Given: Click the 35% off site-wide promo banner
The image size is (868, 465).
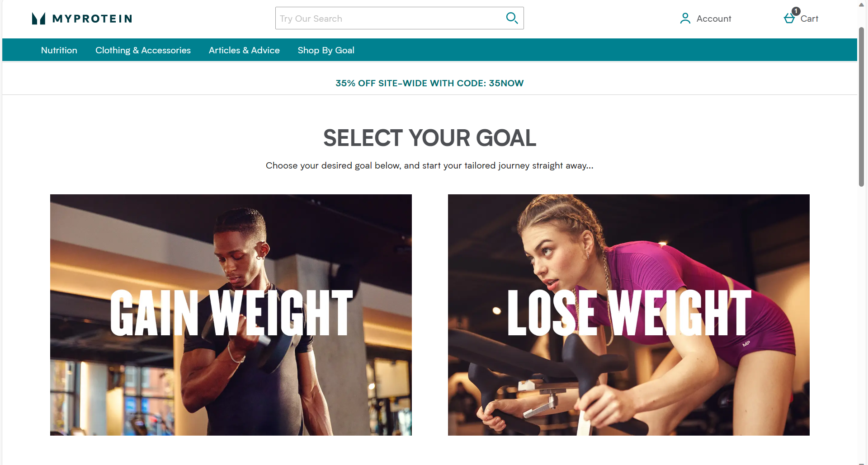Looking at the screenshot, I should click(429, 83).
